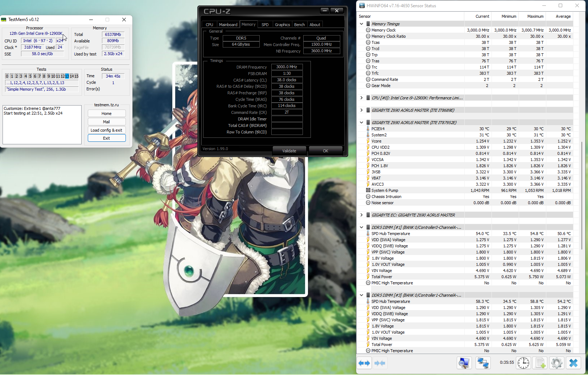Click the blue X icon in HWiNFO bottom toolbar
The image size is (588, 375).
coord(573,363)
